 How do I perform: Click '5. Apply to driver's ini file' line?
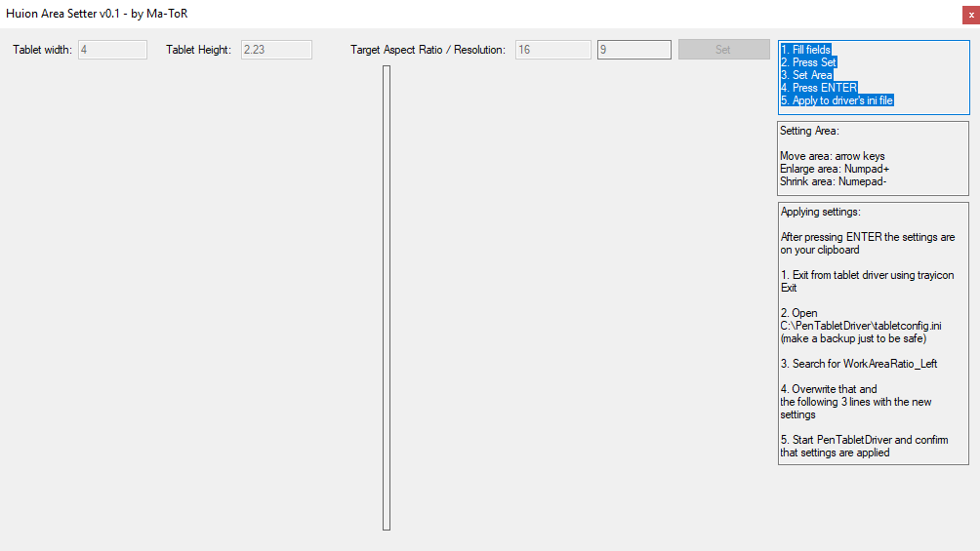click(837, 100)
